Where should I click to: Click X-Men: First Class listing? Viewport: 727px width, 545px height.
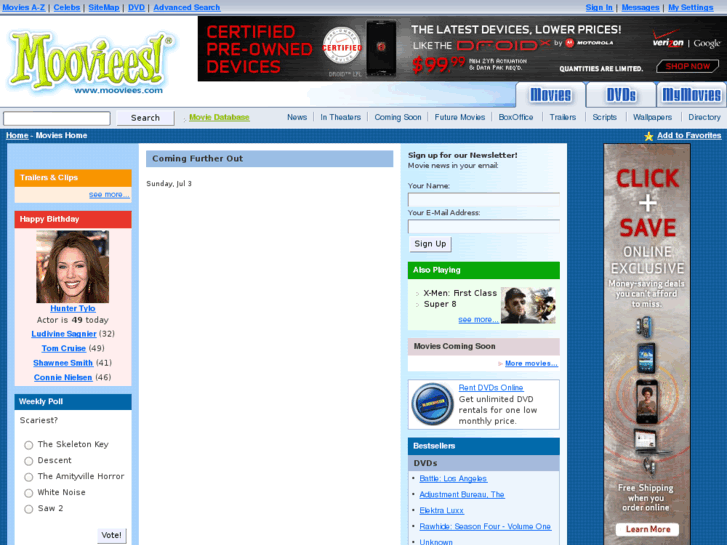point(460,293)
